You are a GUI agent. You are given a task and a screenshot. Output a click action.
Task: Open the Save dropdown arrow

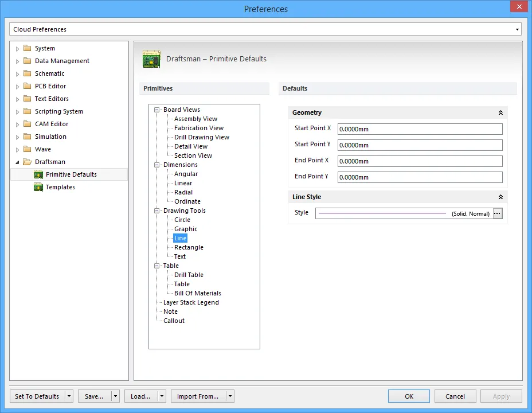click(115, 396)
